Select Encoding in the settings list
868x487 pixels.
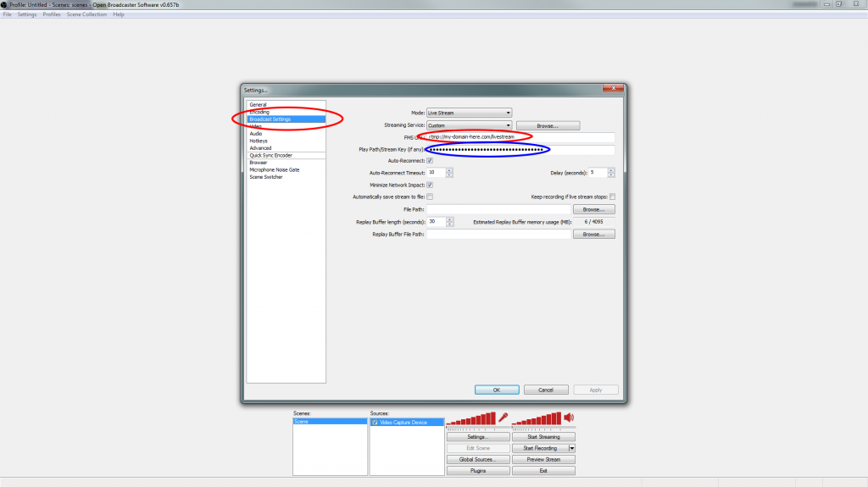[259, 112]
